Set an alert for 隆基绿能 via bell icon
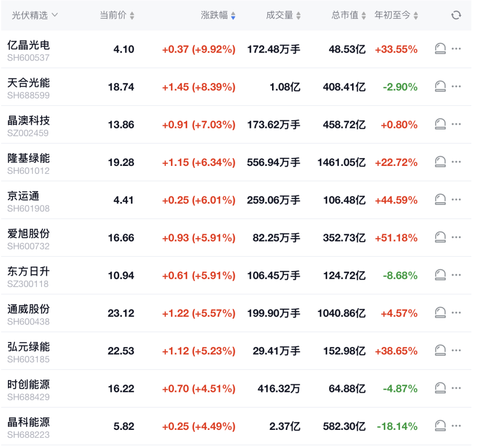Image resolution: width=477 pixels, height=448 pixels. (440, 162)
